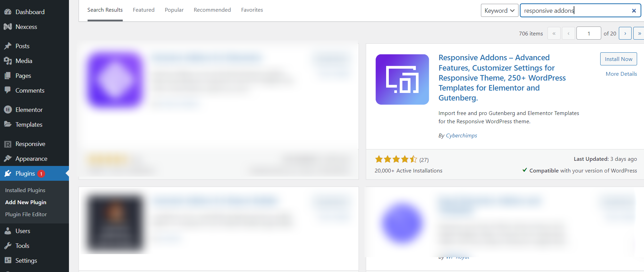Click the Settings sliders icon
The image size is (644, 272).
tap(8, 260)
